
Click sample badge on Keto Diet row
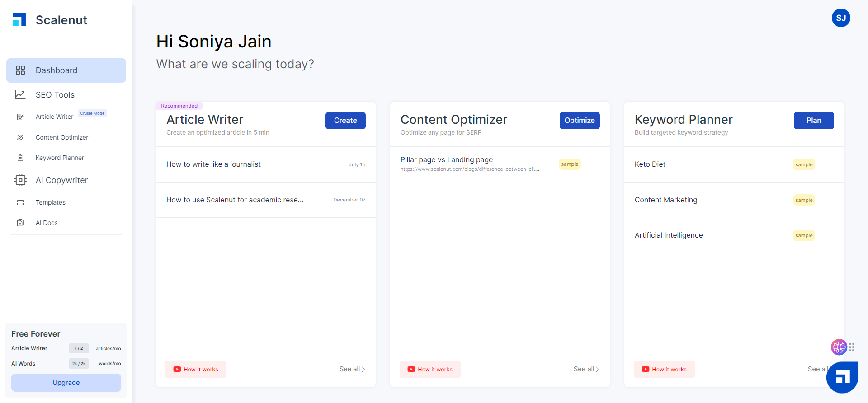804,164
